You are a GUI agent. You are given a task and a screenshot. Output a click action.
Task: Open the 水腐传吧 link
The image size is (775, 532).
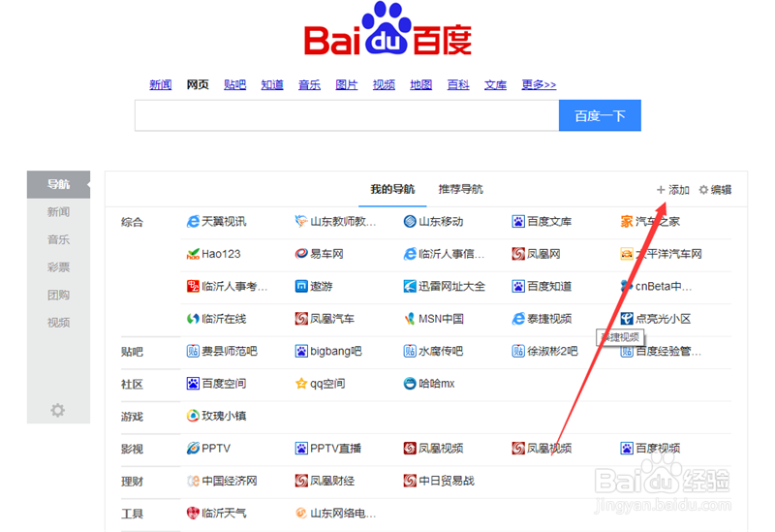(441, 351)
